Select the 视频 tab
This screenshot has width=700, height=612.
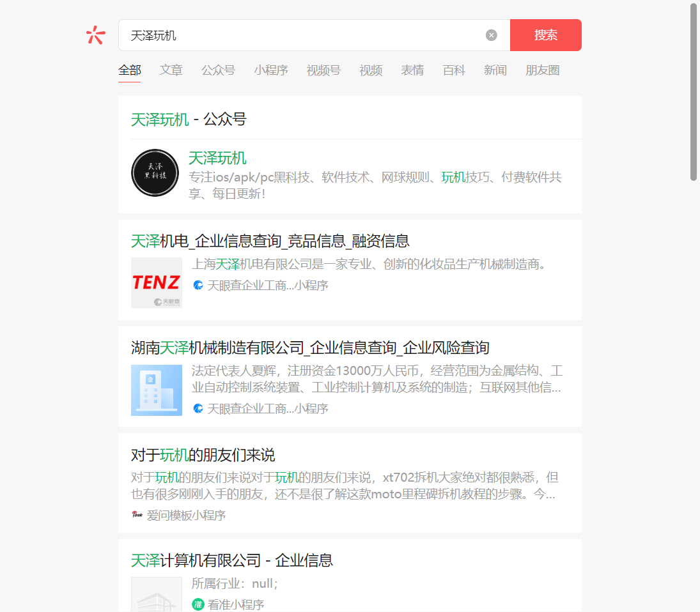[x=371, y=70]
